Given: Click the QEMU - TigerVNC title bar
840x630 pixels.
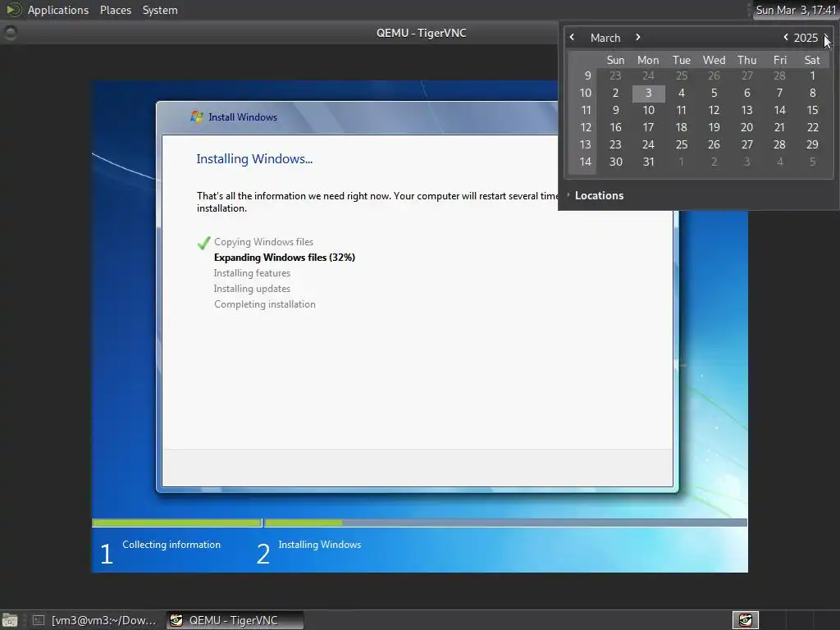Looking at the screenshot, I should 421,33.
